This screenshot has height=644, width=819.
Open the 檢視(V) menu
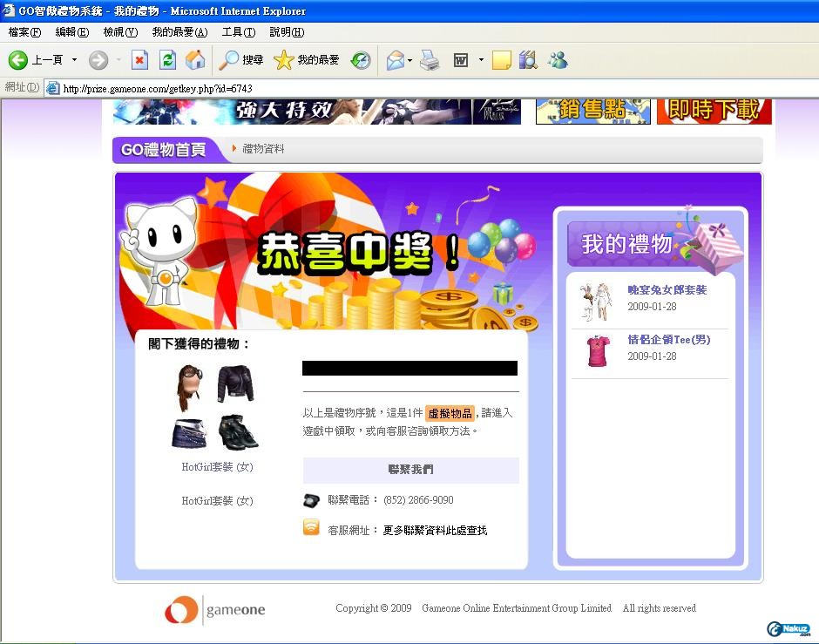(120, 32)
